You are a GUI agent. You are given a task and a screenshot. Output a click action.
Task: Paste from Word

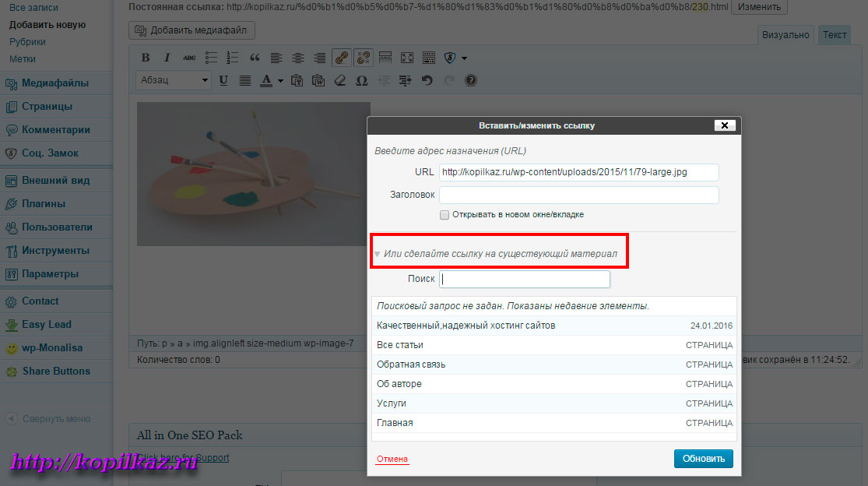point(318,80)
